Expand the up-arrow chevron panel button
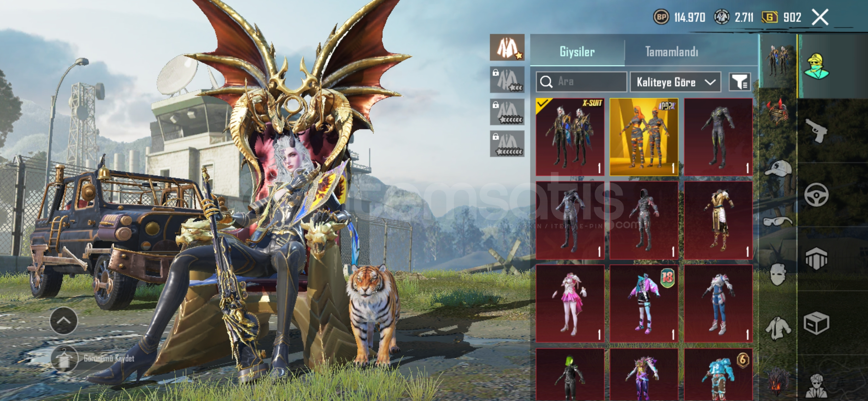Screen dimensions: 868x401 tap(63, 321)
